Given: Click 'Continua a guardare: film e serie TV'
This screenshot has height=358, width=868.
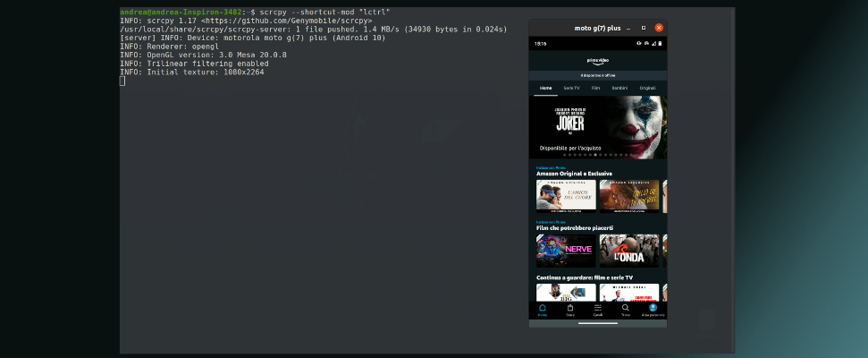Looking at the screenshot, I should (x=585, y=277).
